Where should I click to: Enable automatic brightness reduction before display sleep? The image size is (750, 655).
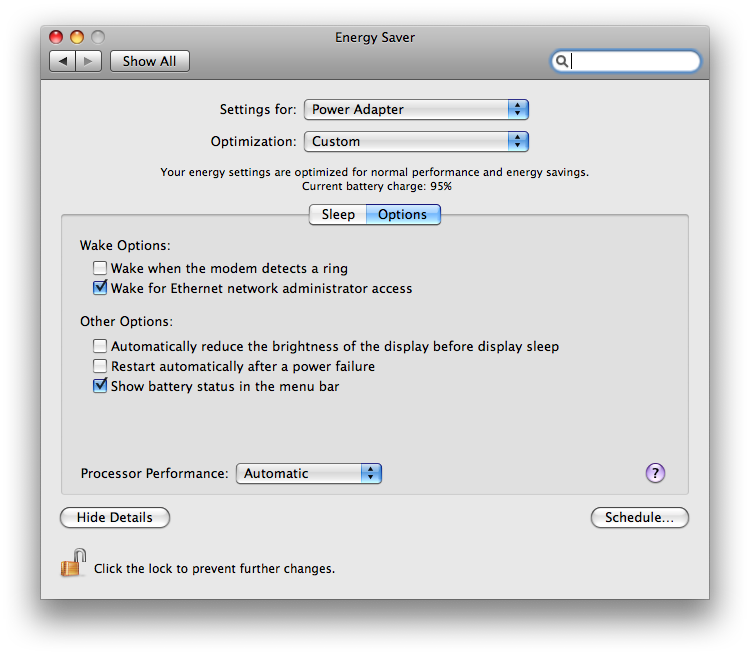coord(99,346)
